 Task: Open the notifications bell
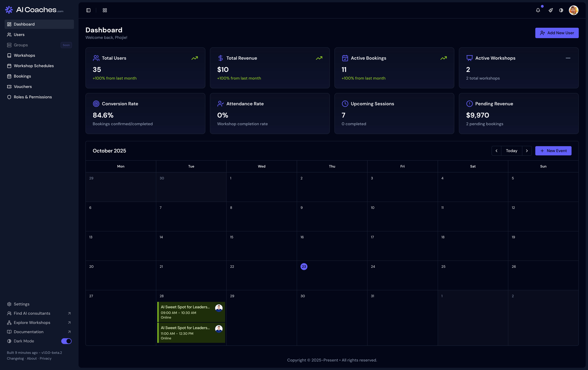coord(538,10)
